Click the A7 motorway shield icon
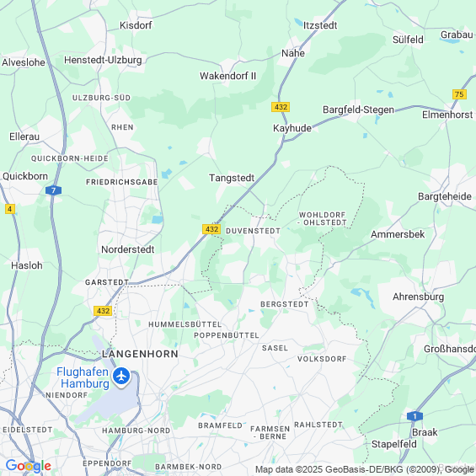This screenshot has height=476, width=476. (53, 190)
